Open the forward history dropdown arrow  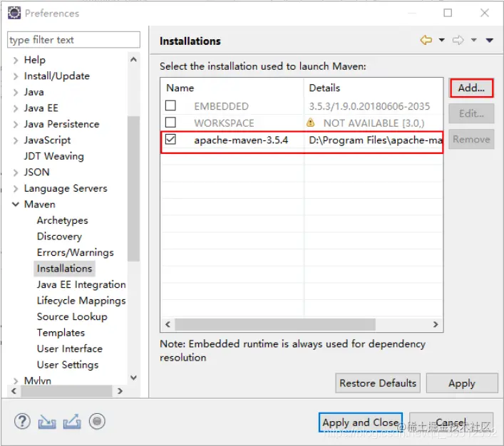474,40
